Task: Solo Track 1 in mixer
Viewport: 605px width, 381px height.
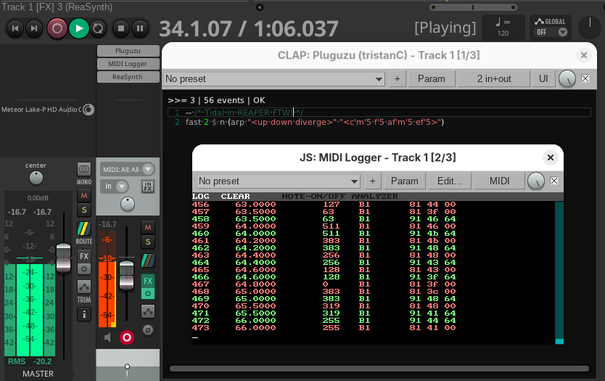Action: (148, 242)
